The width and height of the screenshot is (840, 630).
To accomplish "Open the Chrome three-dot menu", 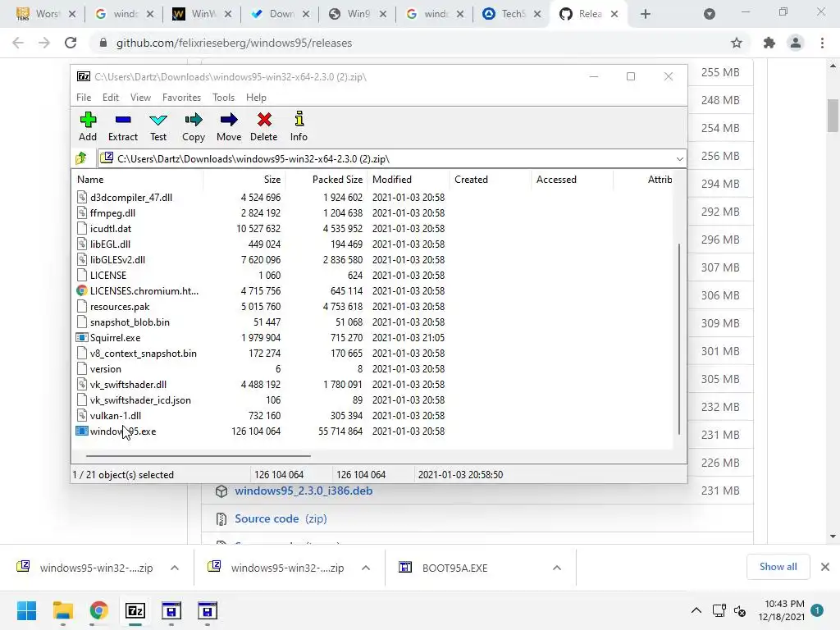I will point(822,43).
